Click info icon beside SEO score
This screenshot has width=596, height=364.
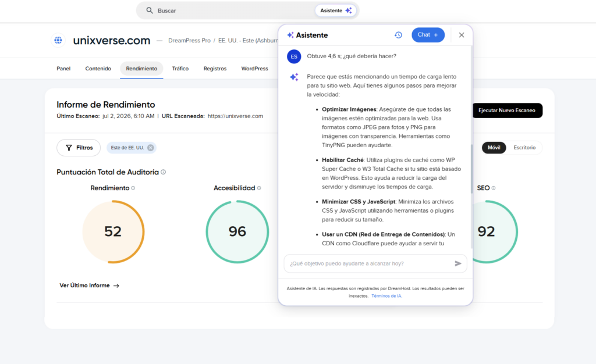(494, 188)
